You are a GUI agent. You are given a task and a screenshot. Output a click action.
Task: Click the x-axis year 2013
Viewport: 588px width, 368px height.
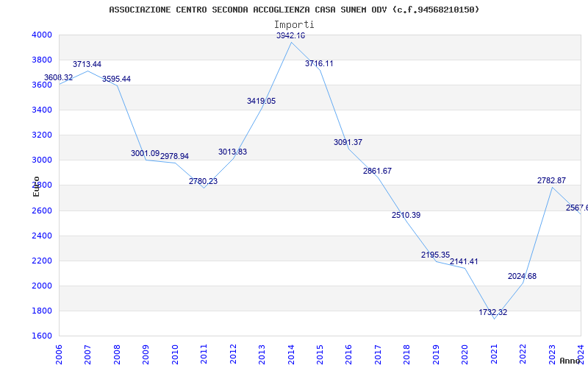tap(262, 355)
